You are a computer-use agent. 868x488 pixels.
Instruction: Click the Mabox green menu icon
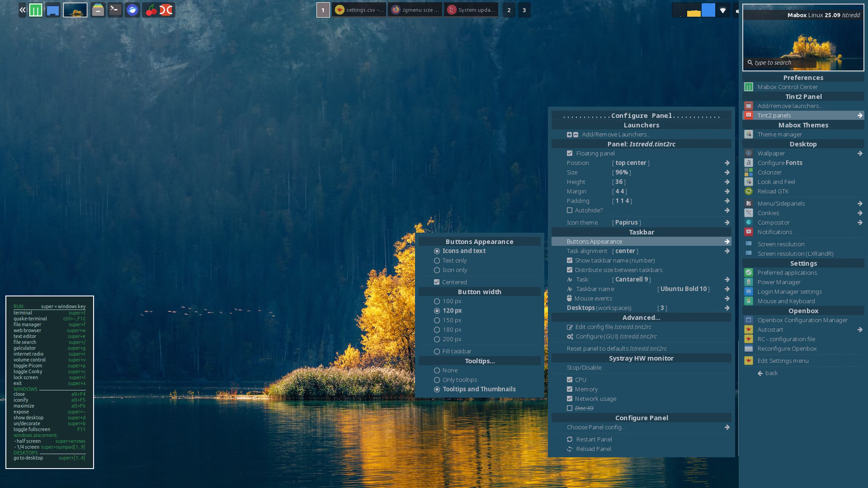tap(36, 10)
